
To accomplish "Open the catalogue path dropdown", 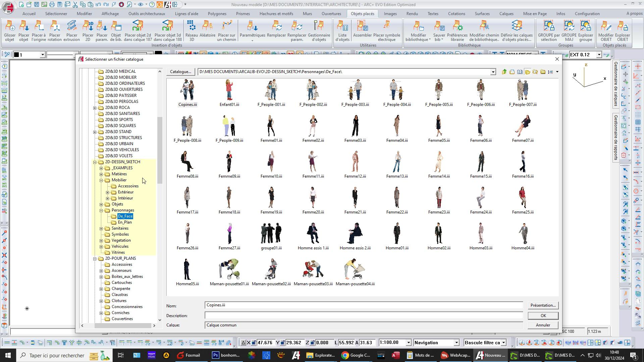I will [493, 72].
